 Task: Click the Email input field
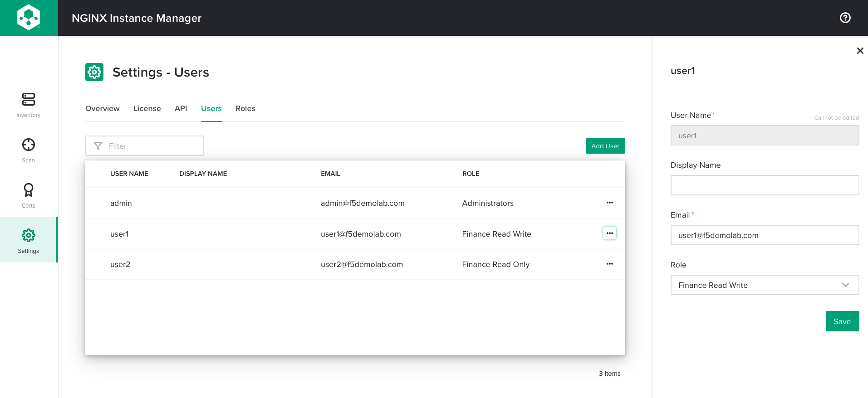(765, 235)
